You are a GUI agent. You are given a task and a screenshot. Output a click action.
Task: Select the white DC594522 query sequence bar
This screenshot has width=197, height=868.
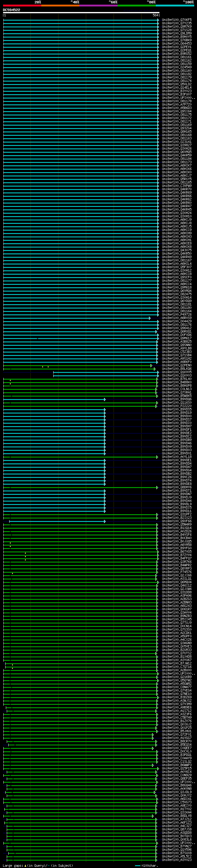81,12
